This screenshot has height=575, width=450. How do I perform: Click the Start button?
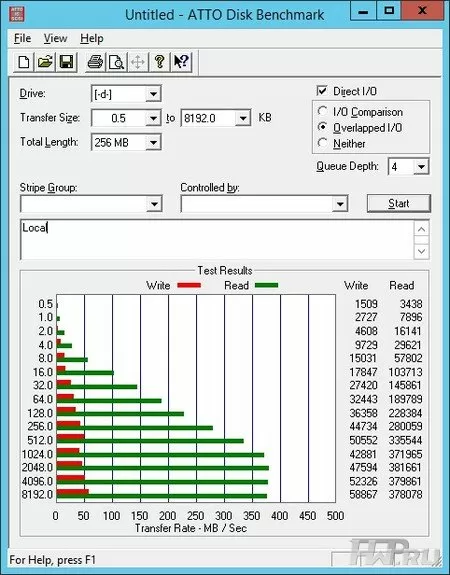click(399, 203)
